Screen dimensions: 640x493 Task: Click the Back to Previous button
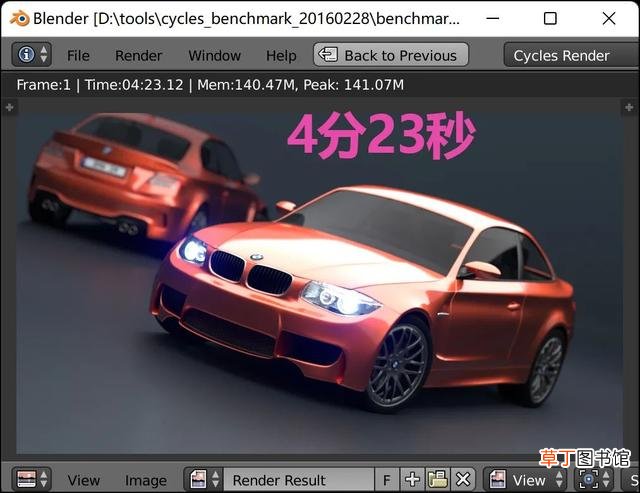pyautogui.click(x=391, y=55)
